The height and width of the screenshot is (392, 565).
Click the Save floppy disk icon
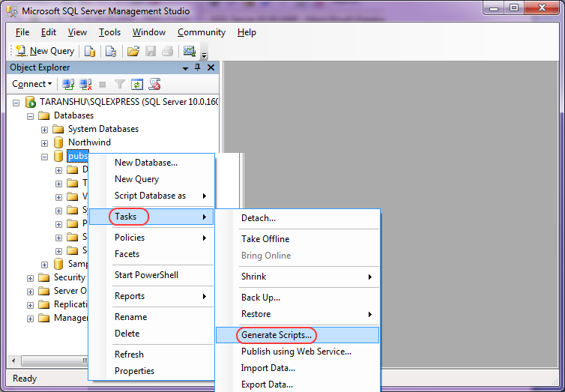point(151,51)
